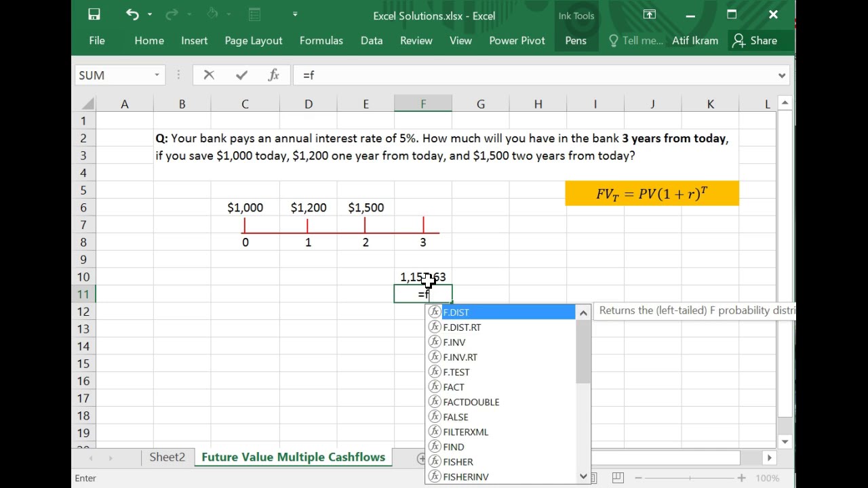Open the Power Pivot ribbon tab
Viewport: 868px width, 488px height.
pyautogui.click(x=517, y=41)
